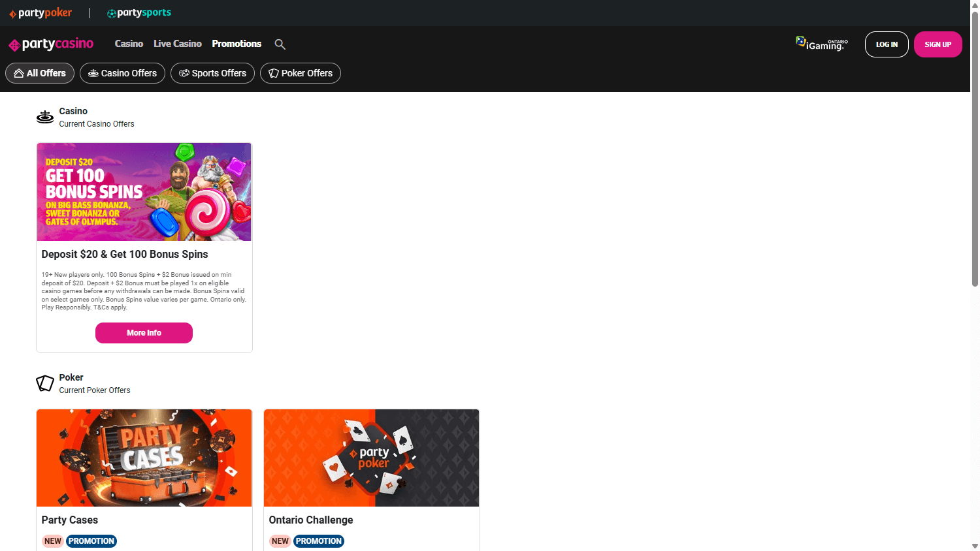Click the Casino section chip-stack icon
The image size is (980, 551).
[45, 117]
